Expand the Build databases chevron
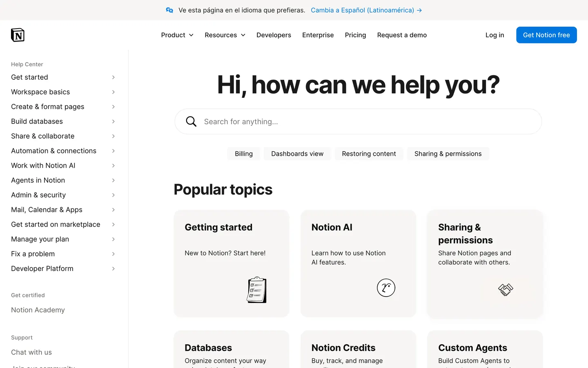The image size is (588, 368). point(114,121)
